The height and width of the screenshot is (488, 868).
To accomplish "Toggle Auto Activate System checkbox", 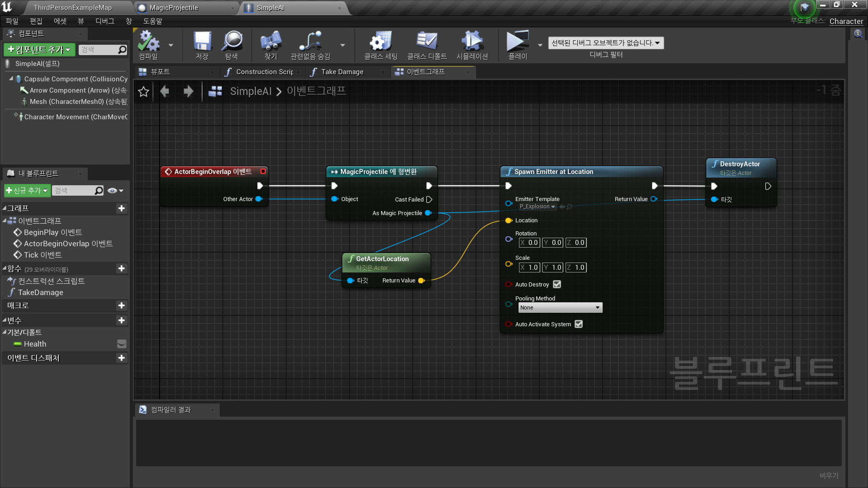I will [579, 324].
